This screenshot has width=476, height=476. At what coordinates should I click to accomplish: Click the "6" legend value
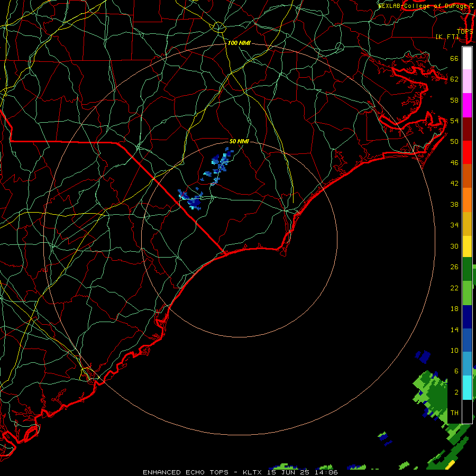tap(456, 371)
